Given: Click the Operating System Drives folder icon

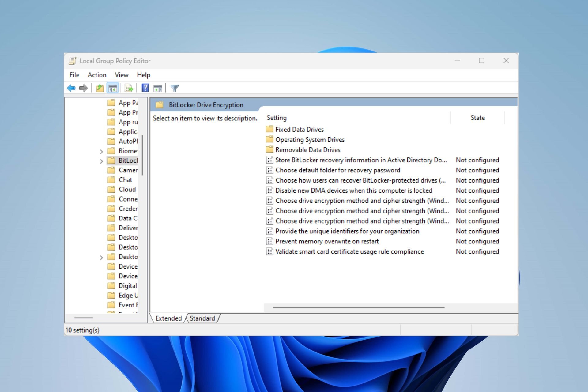Looking at the screenshot, I should tap(269, 139).
